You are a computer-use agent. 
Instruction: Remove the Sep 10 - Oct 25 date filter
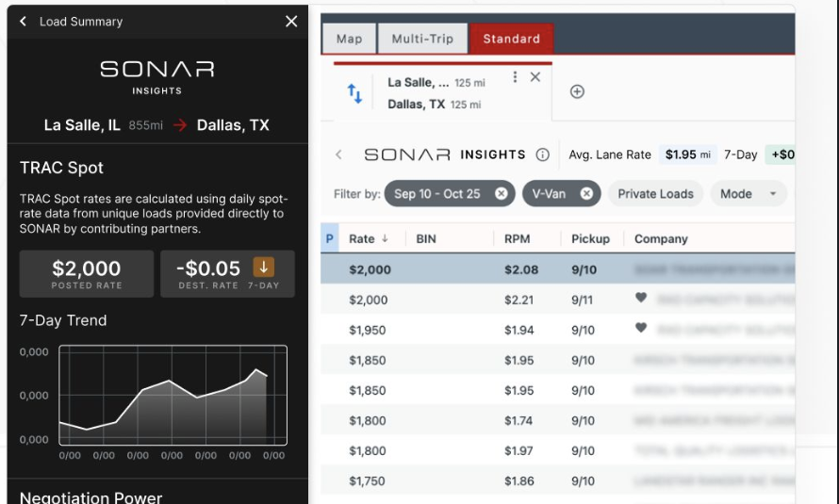coord(501,194)
